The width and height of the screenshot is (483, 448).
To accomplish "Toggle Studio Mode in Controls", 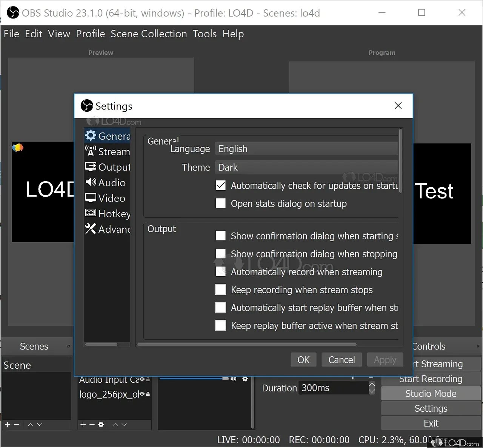I will 431,394.
